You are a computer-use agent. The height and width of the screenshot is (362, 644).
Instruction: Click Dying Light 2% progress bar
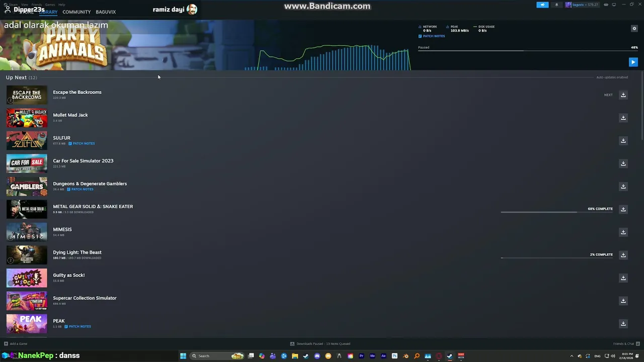(556, 258)
